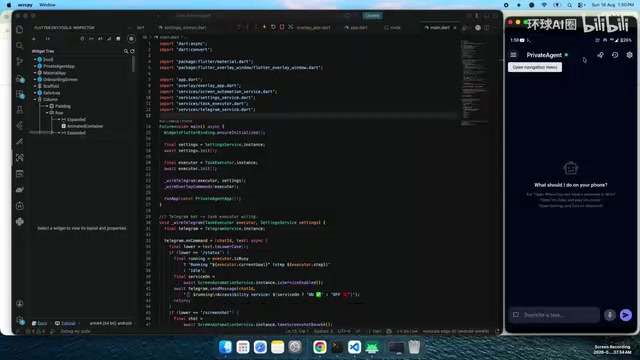Screen dimensions: 640x360
Task: Open task history in PrivateAgent
Action: [615, 55]
